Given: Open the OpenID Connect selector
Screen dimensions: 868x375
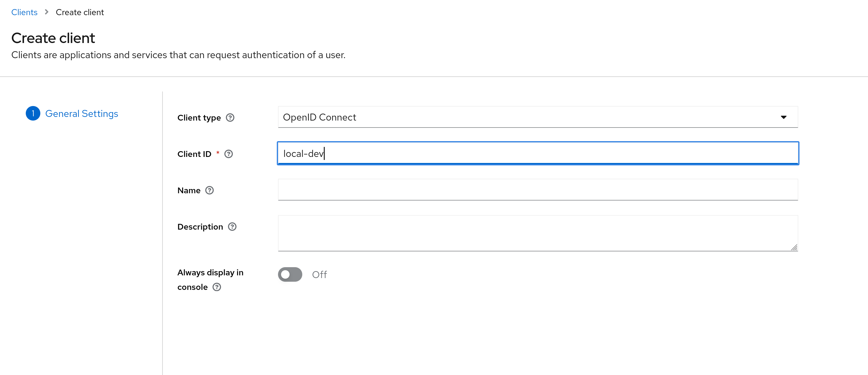Looking at the screenshot, I should [538, 117].
